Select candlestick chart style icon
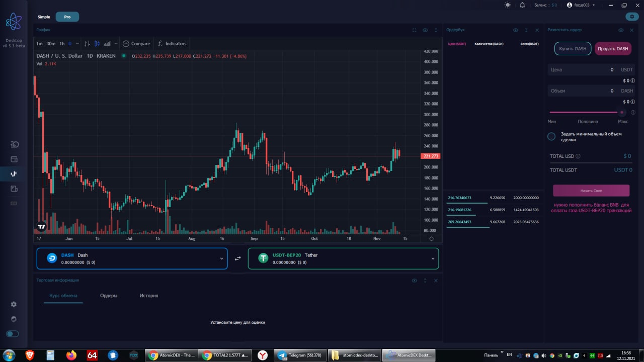Viewport: 644px width, 362px height. click(x=97, y=44)
